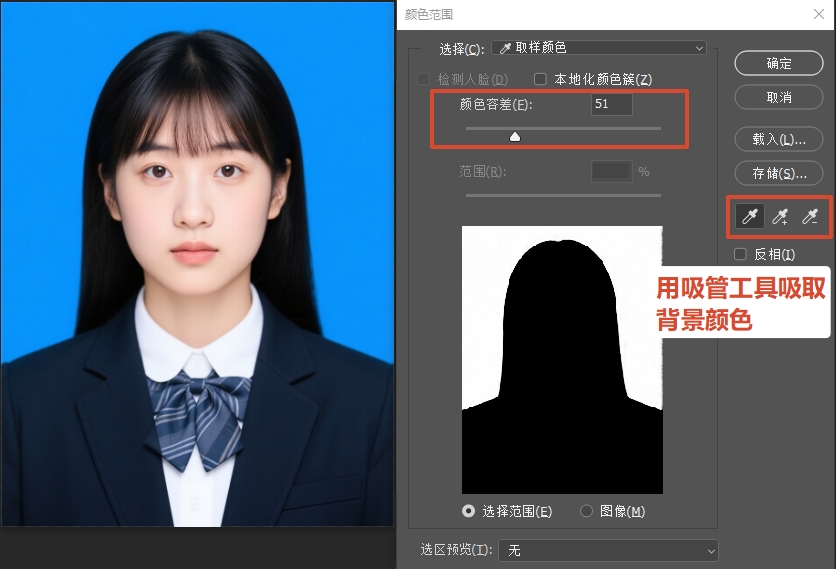The image size is (836, 569).
Task: Click the 载入 button to load settings
Action: coord(779,139)
